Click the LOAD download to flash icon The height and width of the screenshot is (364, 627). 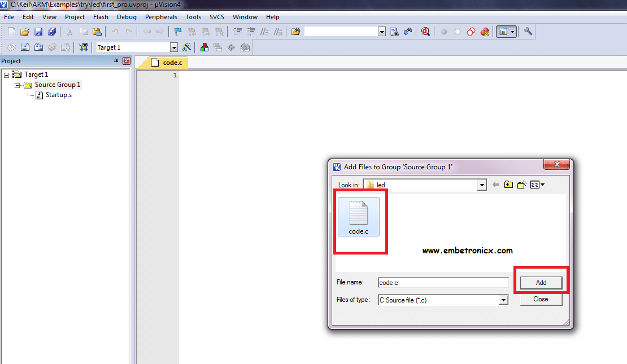84,47
